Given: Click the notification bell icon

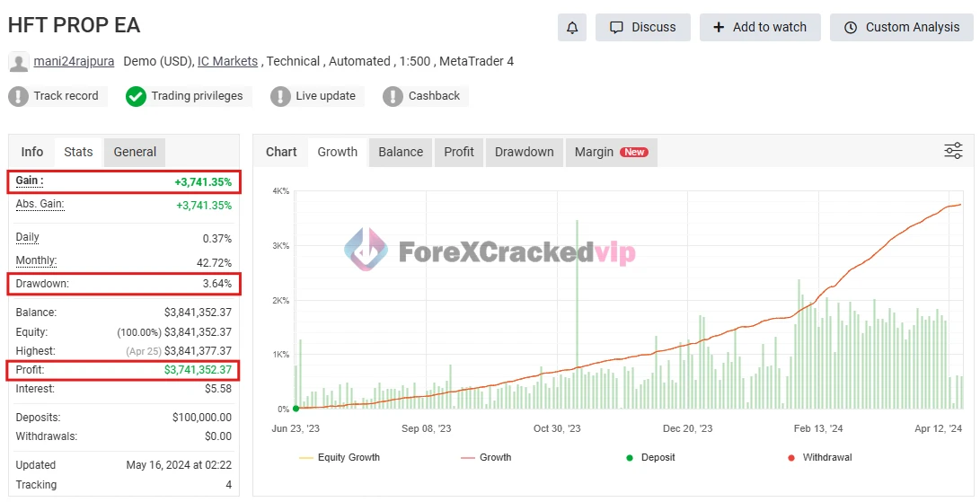Looking at the screenshot, I should point(572,28).
